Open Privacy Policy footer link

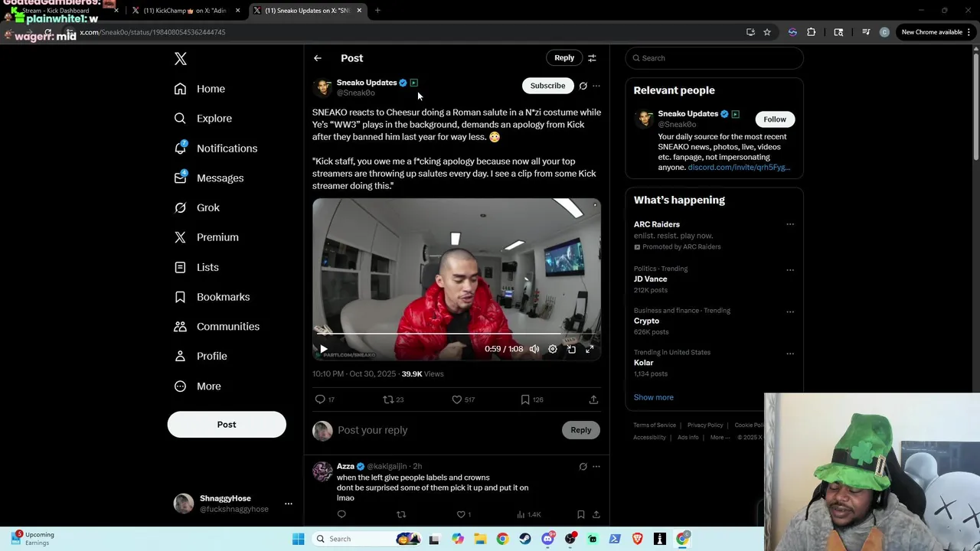tap(705, 425)
